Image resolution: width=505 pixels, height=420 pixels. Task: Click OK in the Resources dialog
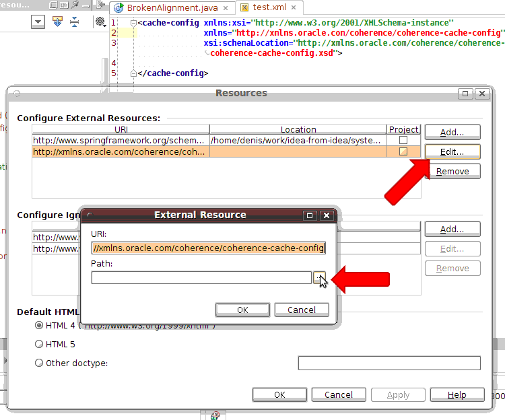click(279, 395)
